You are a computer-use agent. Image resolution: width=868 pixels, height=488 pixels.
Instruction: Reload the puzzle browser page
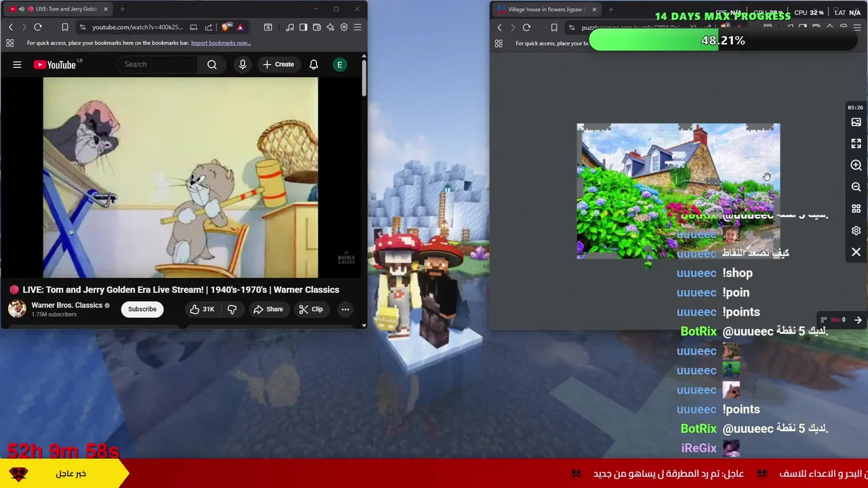[x=526, y=28]
